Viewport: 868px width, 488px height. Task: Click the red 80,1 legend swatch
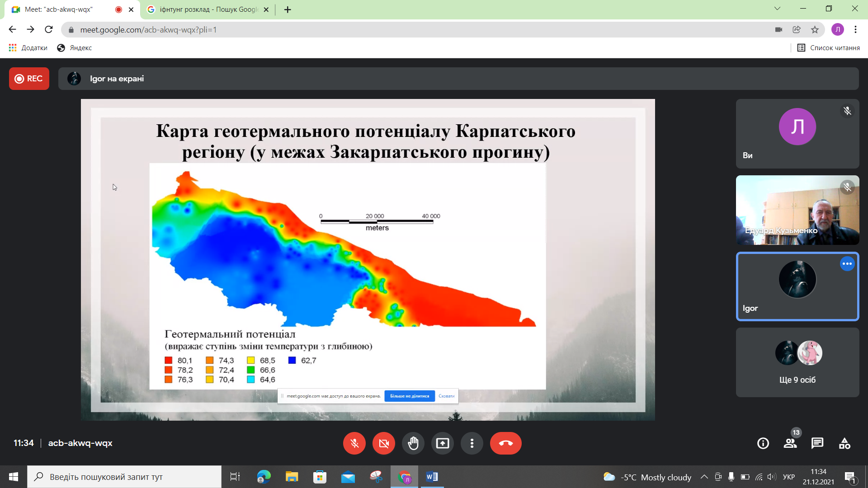pyautogui.click(x=168, y=361)
